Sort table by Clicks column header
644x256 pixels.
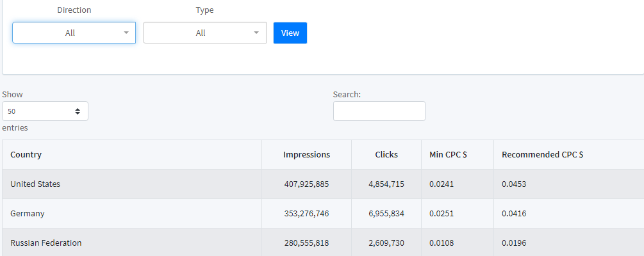386,154
